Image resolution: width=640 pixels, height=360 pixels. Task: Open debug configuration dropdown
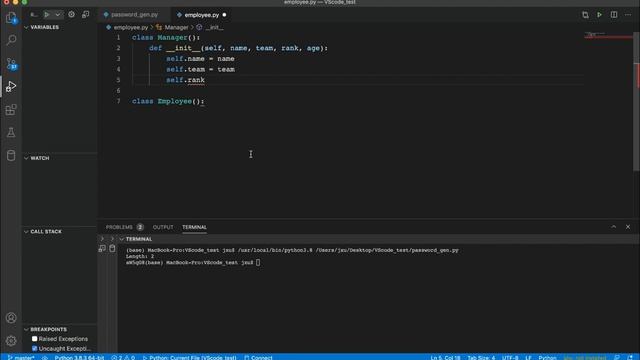point(58,15)
